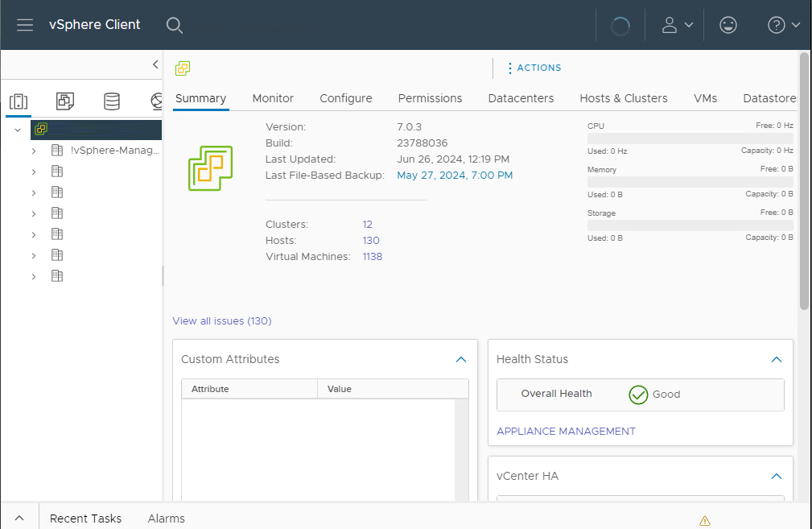Switch to the VMs tab
Image resolution: width=812 pixels, height=529 pixels.
(705, 98)
